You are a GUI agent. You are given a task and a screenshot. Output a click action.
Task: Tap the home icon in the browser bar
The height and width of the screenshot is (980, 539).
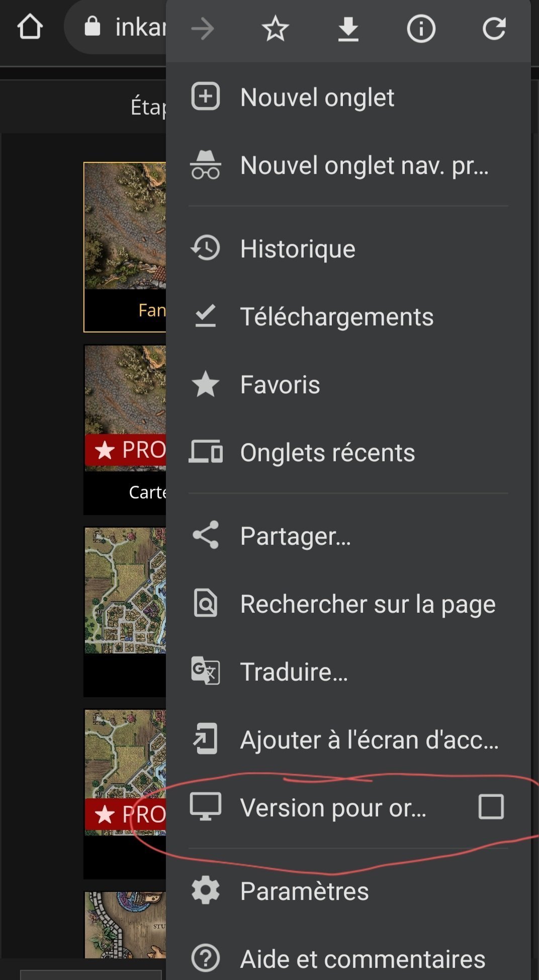pyautogui.click(x=30, y=27)
